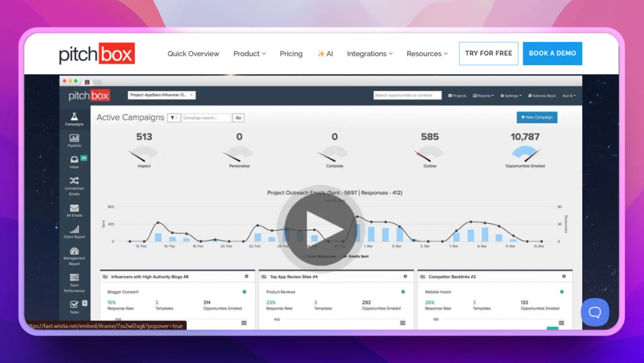This screenshot has width=644, height=363.
Task: Click TRY FOR FREE button
Action: coord(488,54)
